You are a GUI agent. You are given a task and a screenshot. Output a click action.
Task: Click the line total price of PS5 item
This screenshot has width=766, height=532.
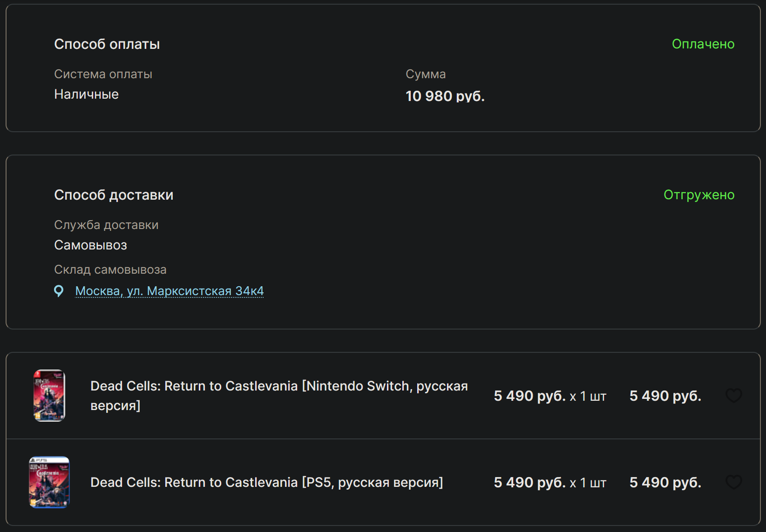665,483
